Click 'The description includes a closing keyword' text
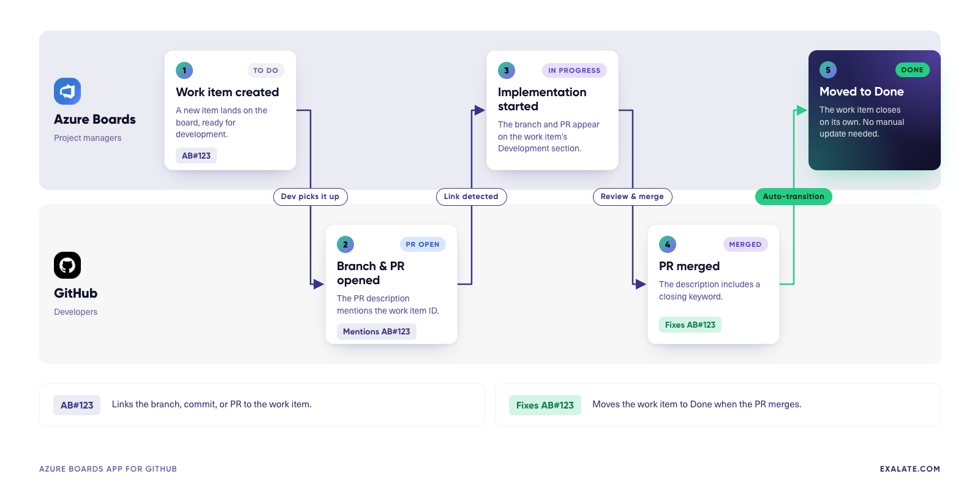 coord(709,290)
